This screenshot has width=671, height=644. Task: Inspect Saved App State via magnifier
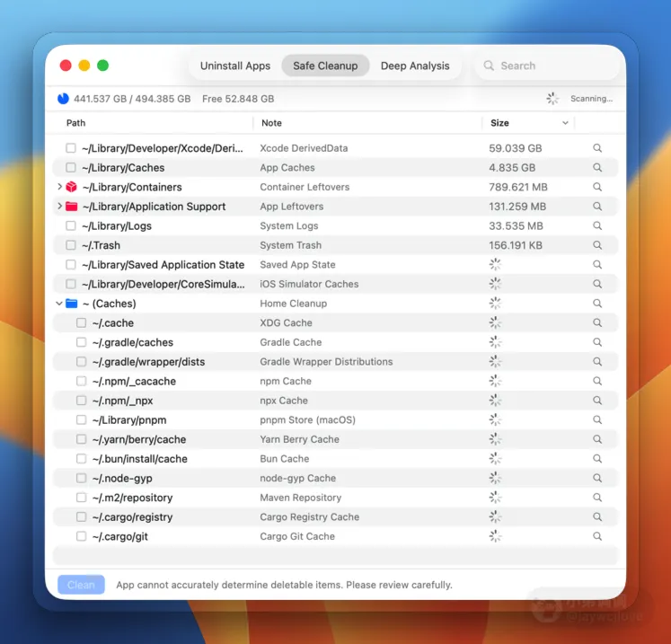point(597,264)
